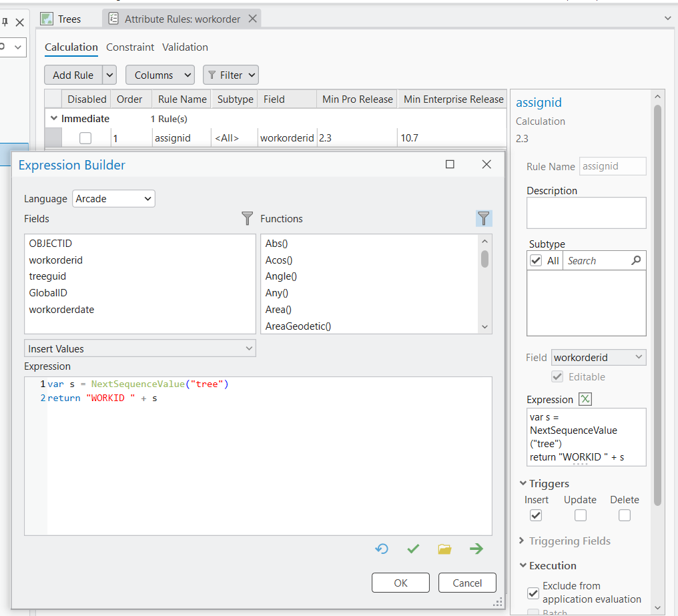Collapse the Execution section
Viewport: 678px width, 616px height.
click(523, 565)
